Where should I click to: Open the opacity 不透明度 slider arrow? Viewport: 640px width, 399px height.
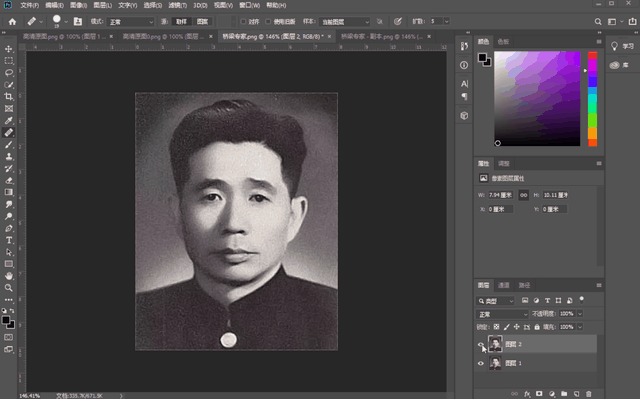point(580,314)
